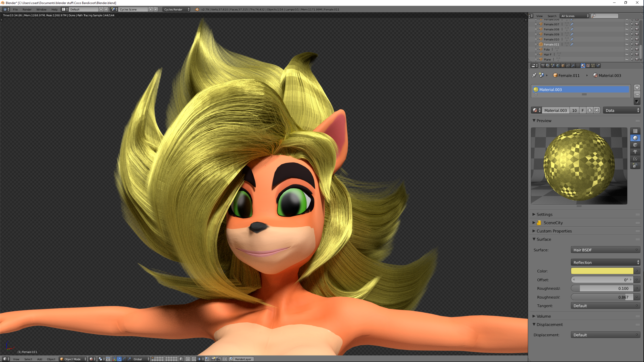This screenshot has height=362, width=644.
Task: Click the RoughnessV slider
Action: 602,297
